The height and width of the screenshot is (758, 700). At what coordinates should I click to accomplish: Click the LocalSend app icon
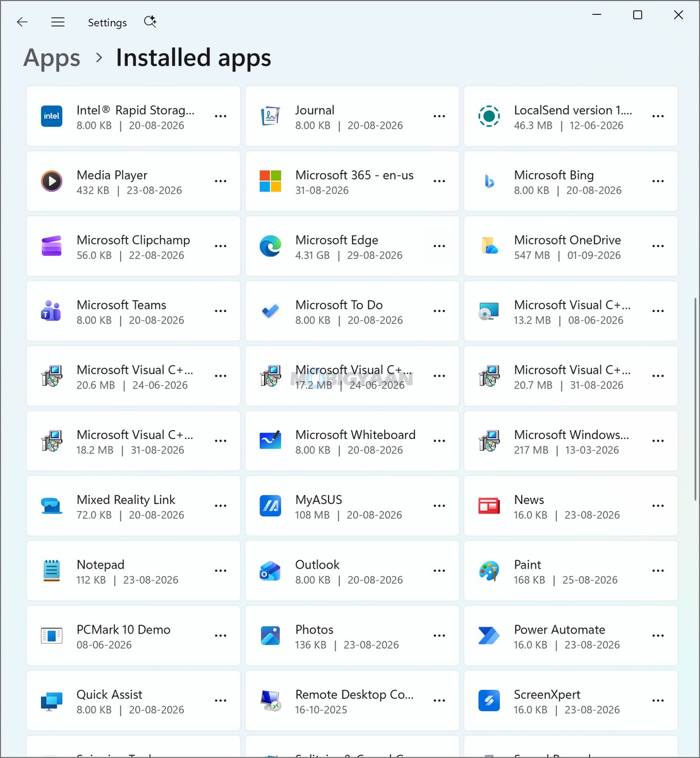pyautogui.click(x=489, y=116)
